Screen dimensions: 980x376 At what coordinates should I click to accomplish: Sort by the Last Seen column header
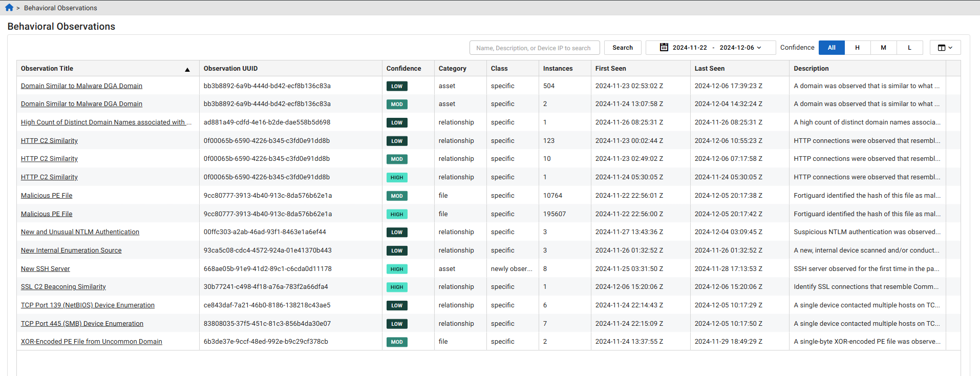pyautogui.click(x=709, y=69)
